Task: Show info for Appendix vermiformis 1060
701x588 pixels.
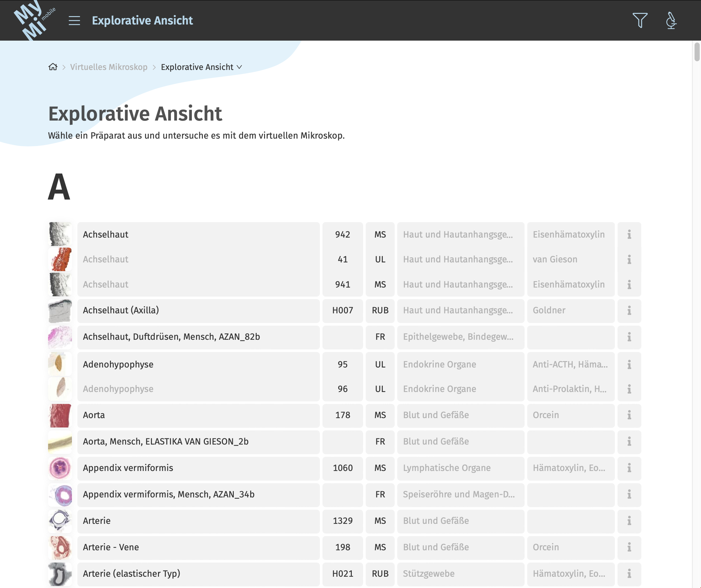Action: (x=629, y=468)
